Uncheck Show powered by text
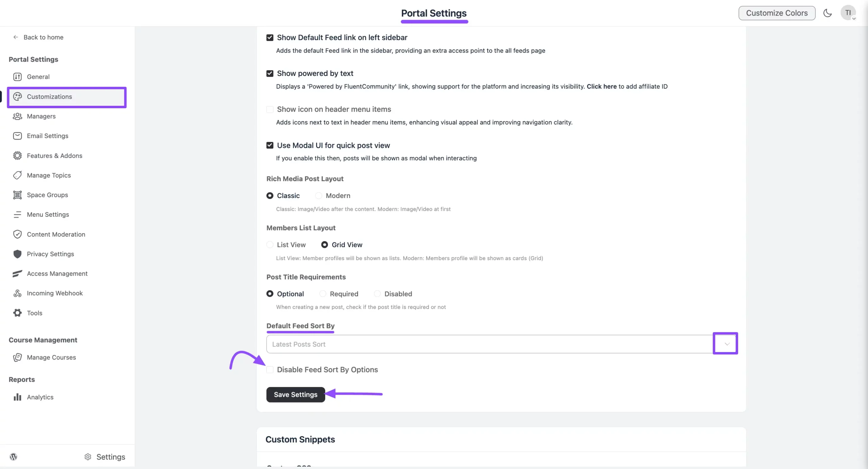 270,74
